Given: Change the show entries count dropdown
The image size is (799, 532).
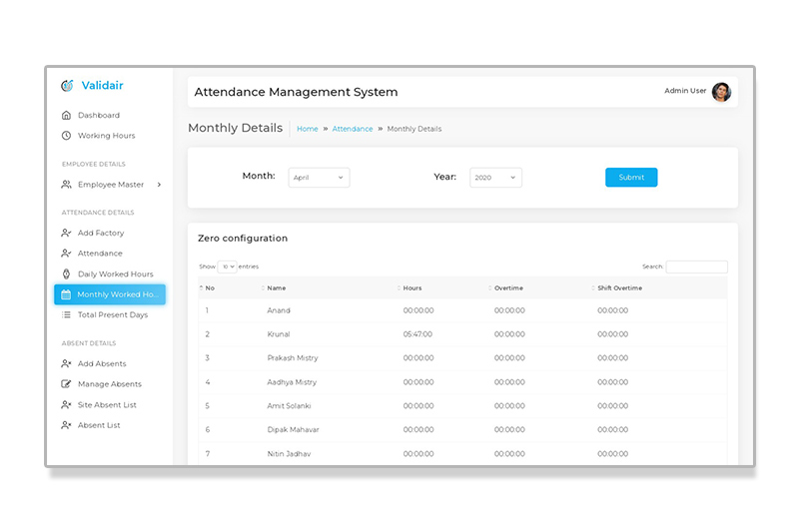Looking at the screenshot, I should (x=228, y=266).
